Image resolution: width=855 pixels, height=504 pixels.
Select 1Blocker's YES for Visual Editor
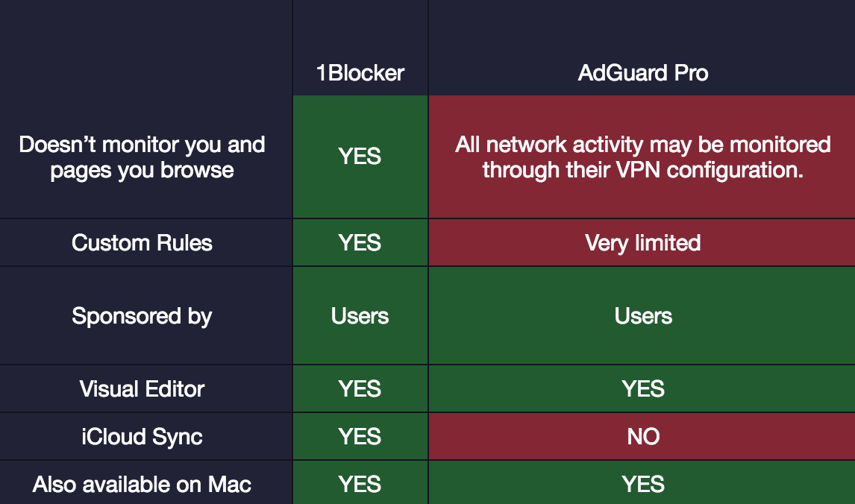tap(360, 389)
